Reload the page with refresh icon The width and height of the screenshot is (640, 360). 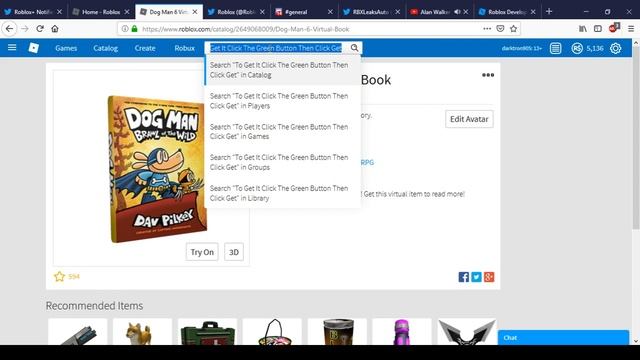[x=40, y=29]
